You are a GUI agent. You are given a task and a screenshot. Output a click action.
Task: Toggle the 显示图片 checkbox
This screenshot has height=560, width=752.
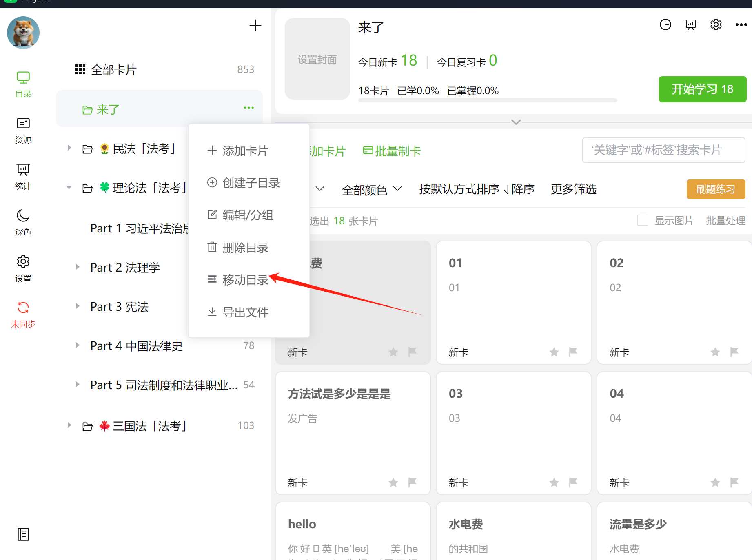click(643, 221)
